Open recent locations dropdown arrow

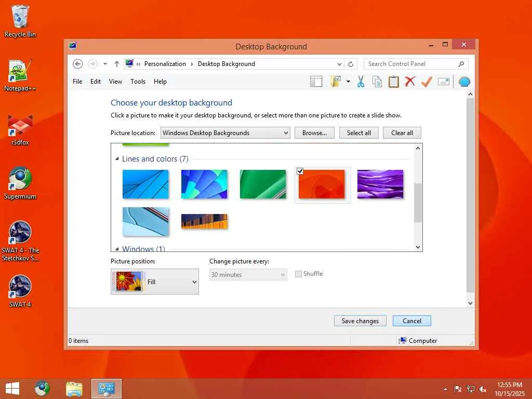tap(105, 64)
